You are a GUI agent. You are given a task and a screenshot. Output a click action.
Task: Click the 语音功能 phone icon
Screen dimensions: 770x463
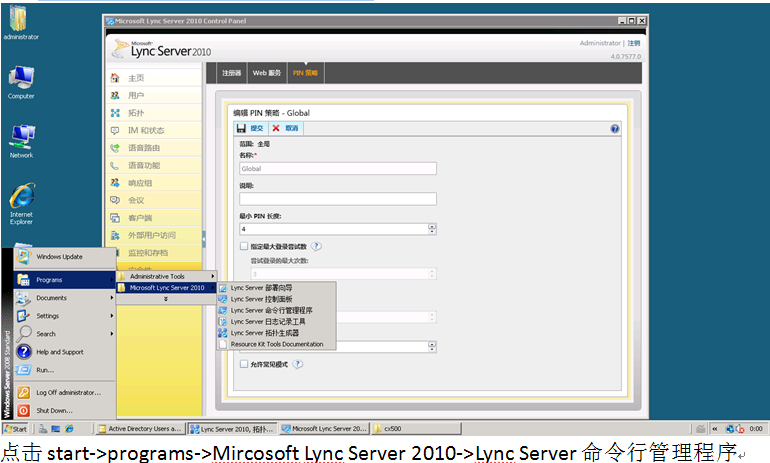(115, 165)
